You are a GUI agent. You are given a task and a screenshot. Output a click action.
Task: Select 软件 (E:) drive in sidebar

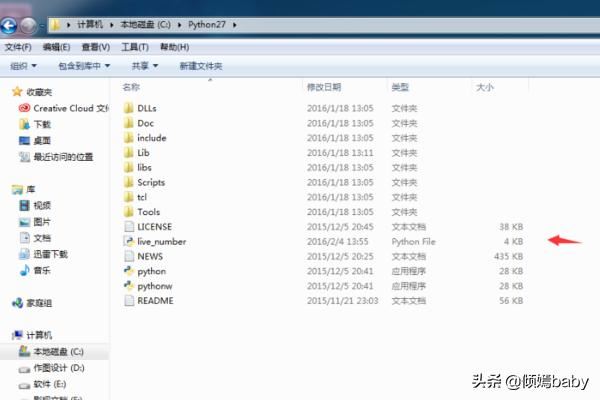pyautogui.click(x=50, y=384)
